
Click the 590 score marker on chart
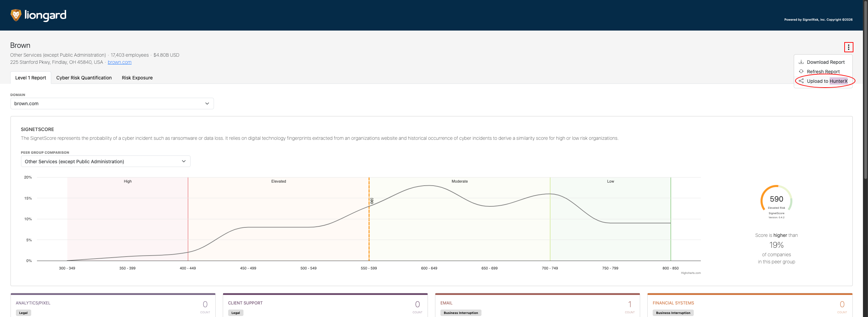coord(372,201)
